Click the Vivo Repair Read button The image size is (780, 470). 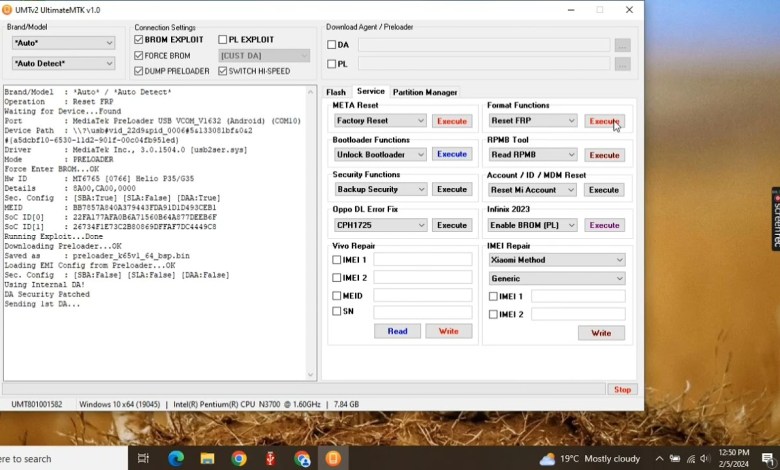[397, 331]
